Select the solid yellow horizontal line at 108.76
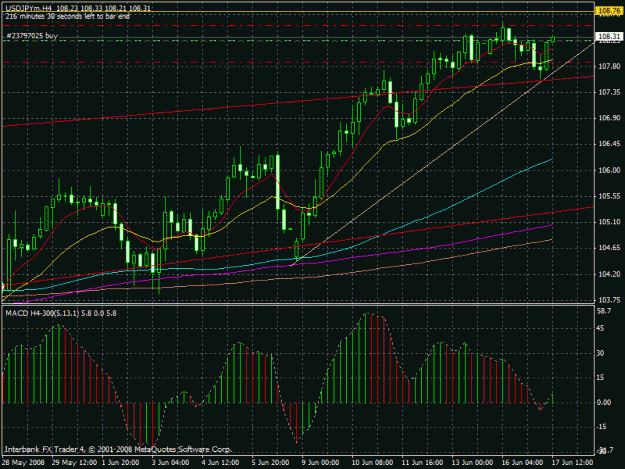The image size is (625, 469). coord(299,12)
